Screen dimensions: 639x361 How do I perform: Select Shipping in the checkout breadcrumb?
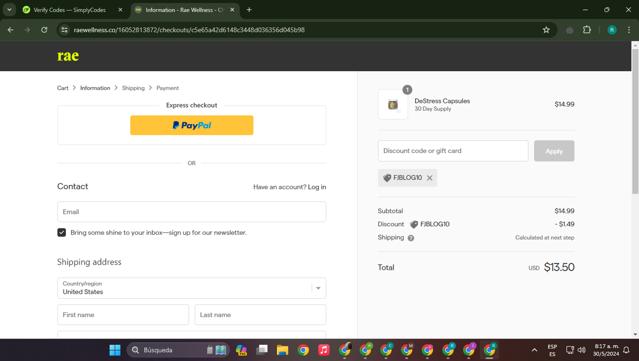tap(133, 88)
